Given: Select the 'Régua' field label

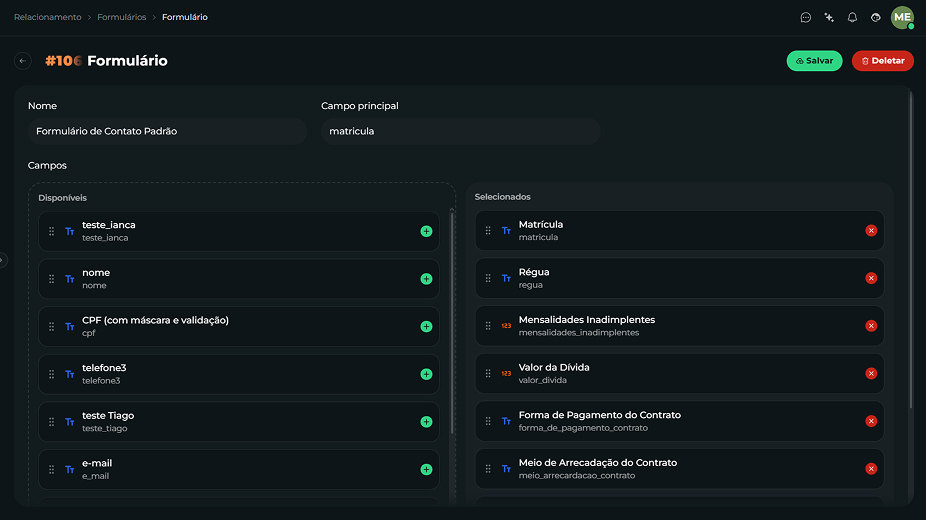Looking at the screenshot, I should (x=534, y=272).
